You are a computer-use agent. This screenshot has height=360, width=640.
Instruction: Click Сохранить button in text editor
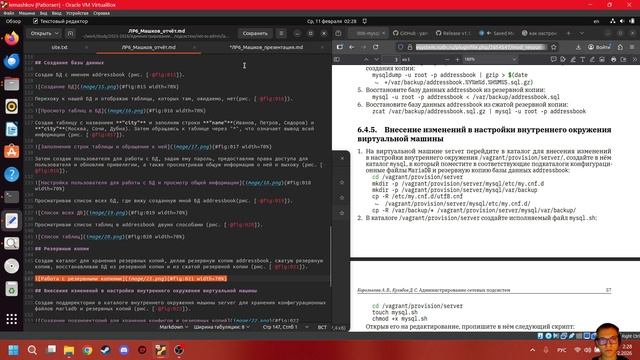pyautogui.click(x=255, y=33)
